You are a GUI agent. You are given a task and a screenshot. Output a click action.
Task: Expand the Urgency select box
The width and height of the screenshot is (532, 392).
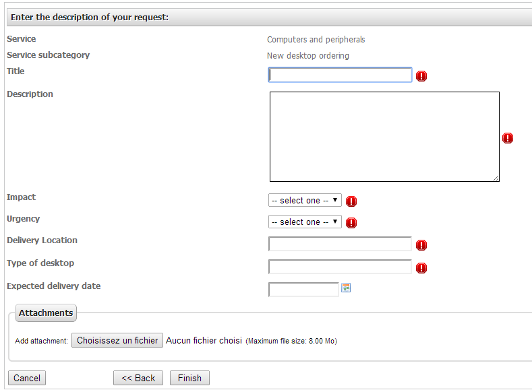tap(305, 222)
